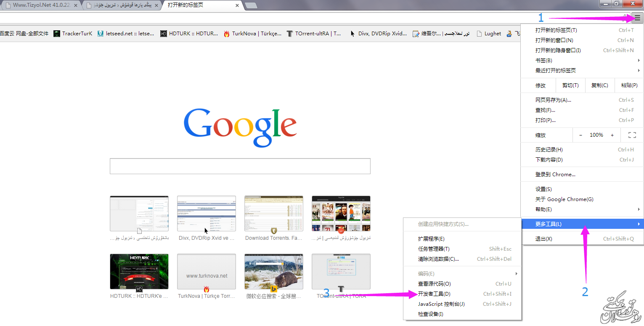
Task: Open the TOrrent-ultRA | TORA thumbnail
Action: pyautogui.click(x=341, y=272)
